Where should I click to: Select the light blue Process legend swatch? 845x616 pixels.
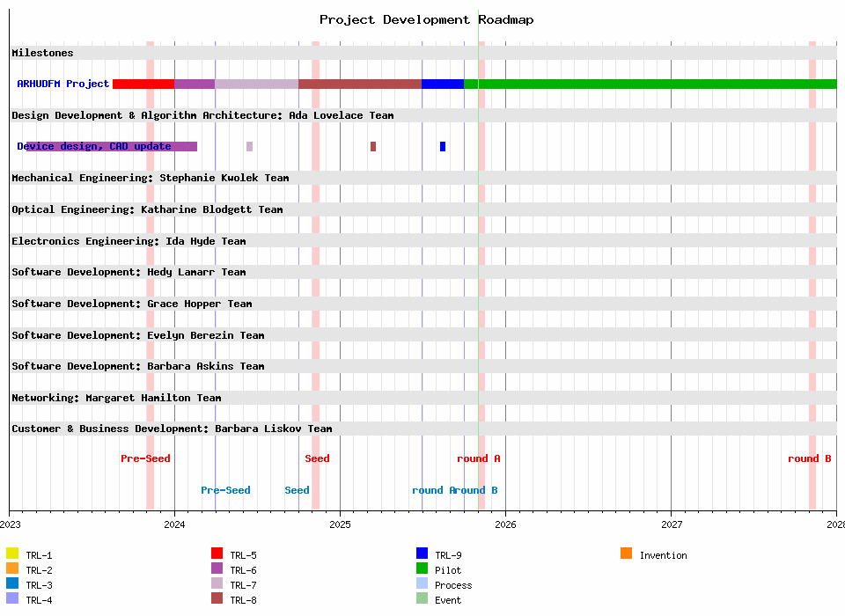(x=422, y=583)
